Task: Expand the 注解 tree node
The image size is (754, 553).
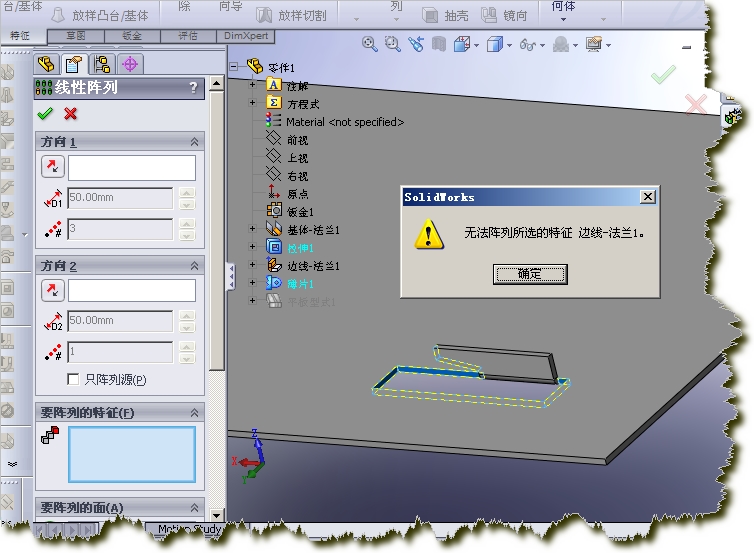Action: pyautogui.click(x=252, y=85)
